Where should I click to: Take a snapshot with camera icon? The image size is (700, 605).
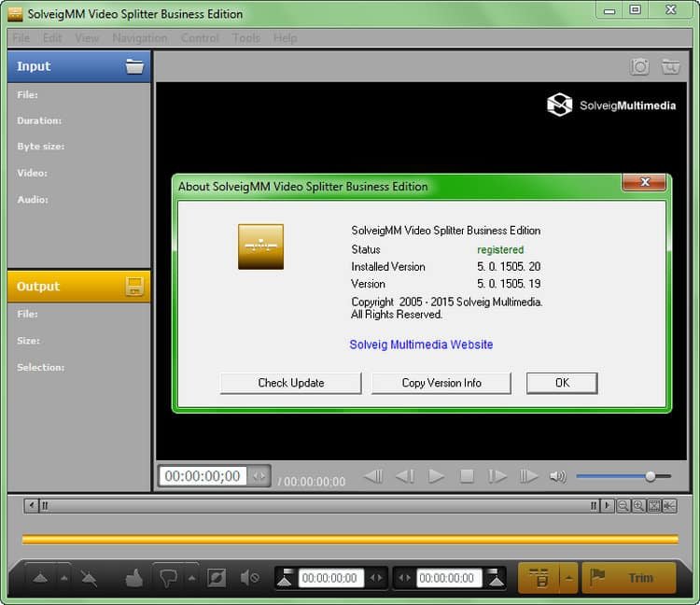[x=639, y=66]
